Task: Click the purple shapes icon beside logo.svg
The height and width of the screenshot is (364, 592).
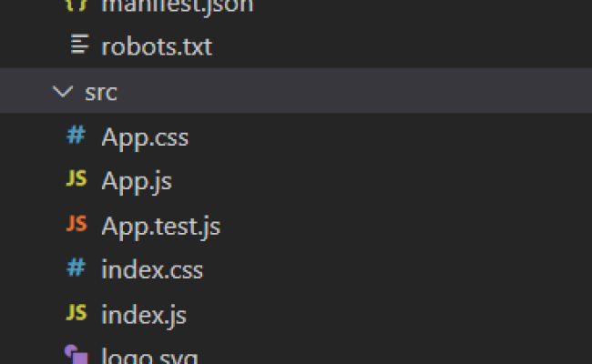Action: [x=77, y=354]
